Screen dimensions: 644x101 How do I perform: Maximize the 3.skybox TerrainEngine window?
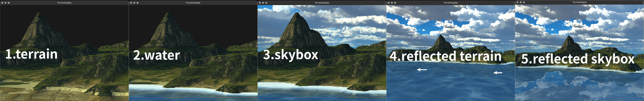[x=266, y=3]
